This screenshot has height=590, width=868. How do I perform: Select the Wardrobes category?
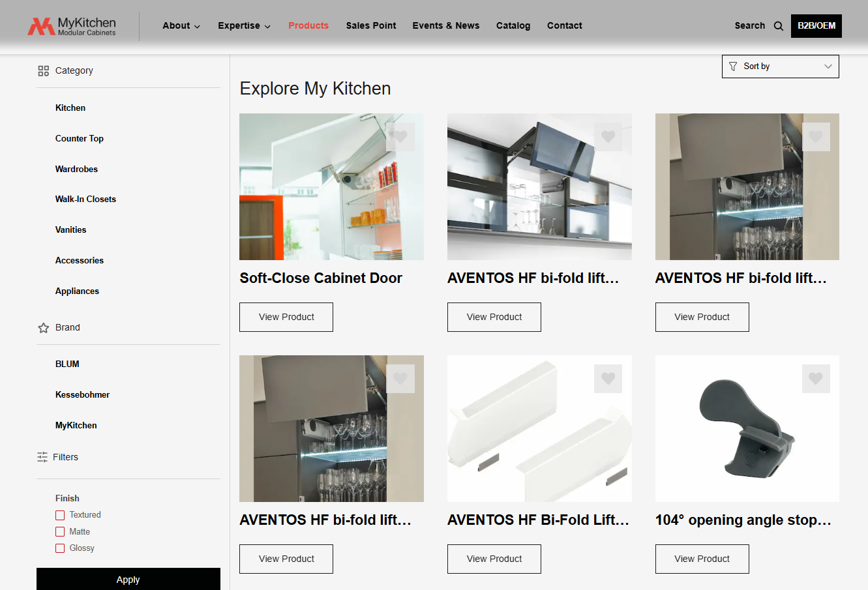click(x=76, y=169)
